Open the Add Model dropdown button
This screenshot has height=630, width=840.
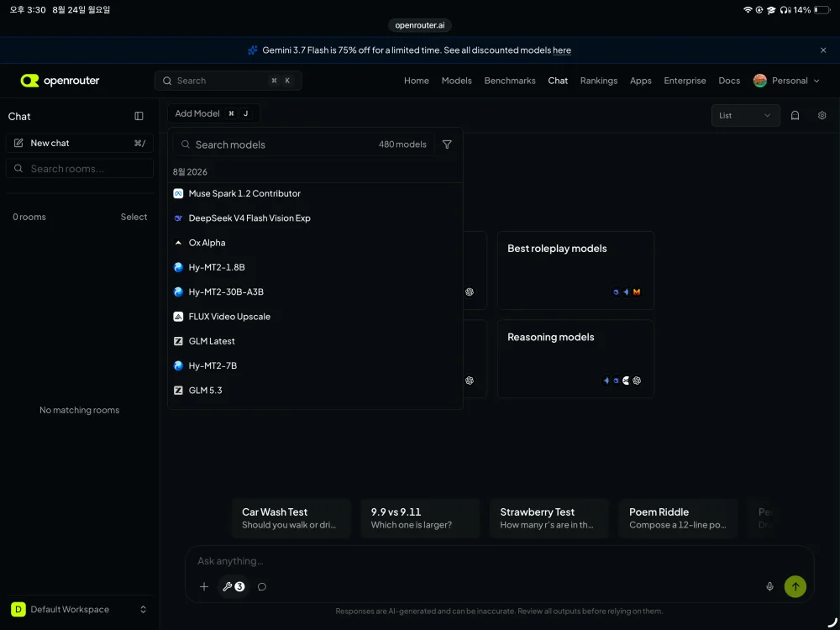click(213, 113)
